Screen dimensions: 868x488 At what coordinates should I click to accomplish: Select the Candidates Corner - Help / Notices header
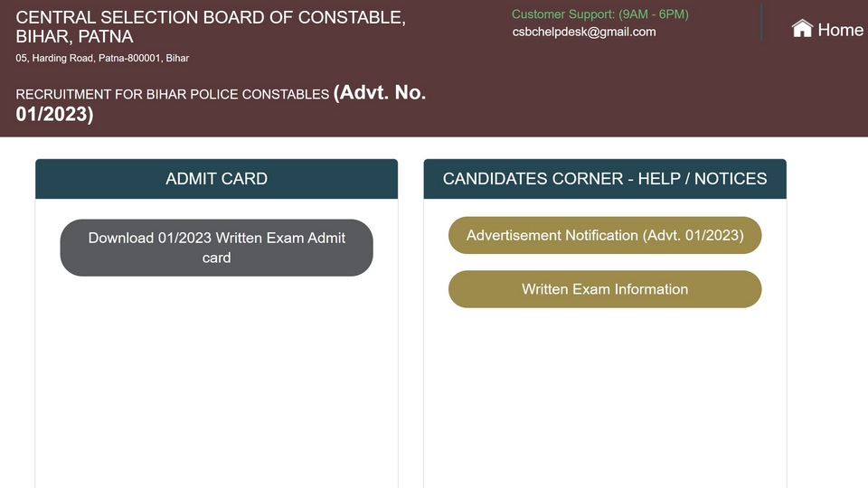click(605, 179)
